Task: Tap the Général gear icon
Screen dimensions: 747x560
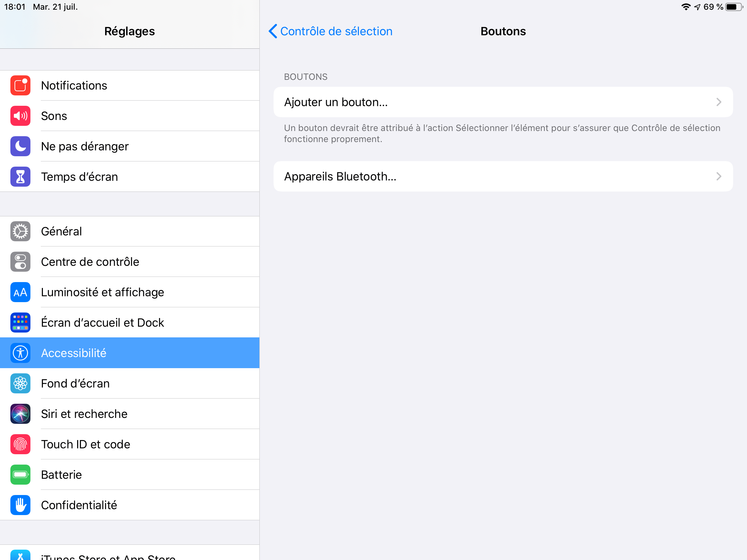Action: tap(20, 231)
